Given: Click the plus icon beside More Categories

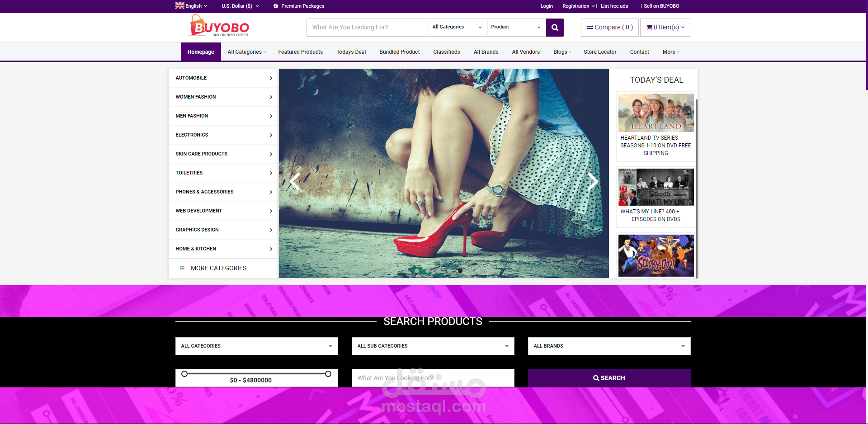Looking at the screenshot, I should (182, 269).
